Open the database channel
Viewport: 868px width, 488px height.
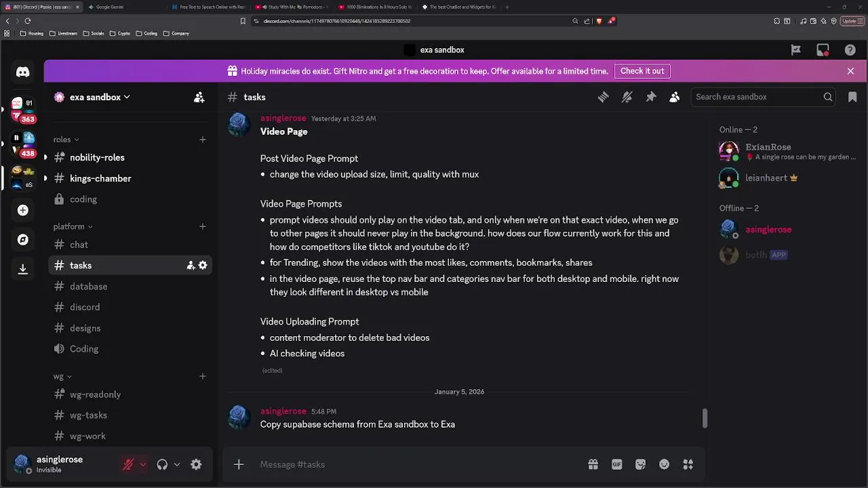pos(129,286)
